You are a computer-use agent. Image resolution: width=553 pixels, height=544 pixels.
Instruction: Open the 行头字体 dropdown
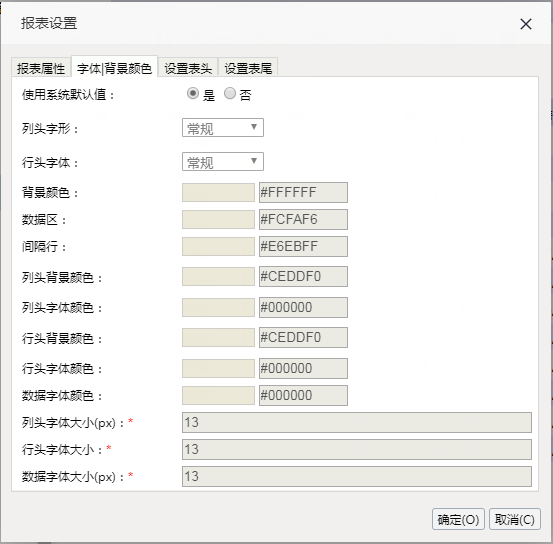223,162
